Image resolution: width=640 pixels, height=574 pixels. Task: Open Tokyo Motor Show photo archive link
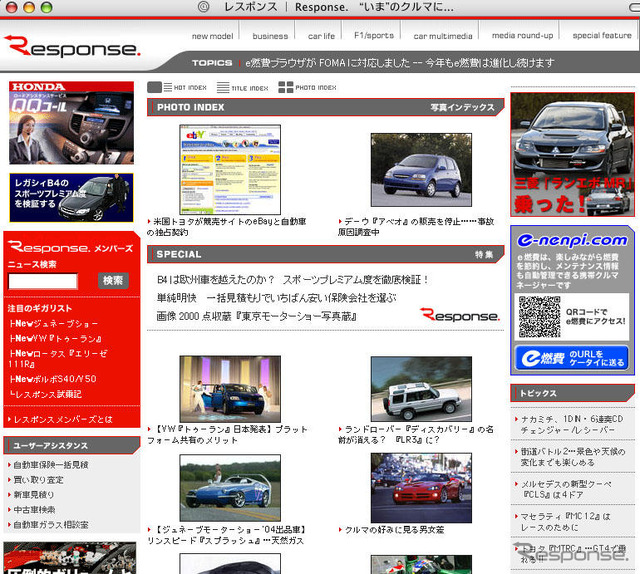point(257,316)
